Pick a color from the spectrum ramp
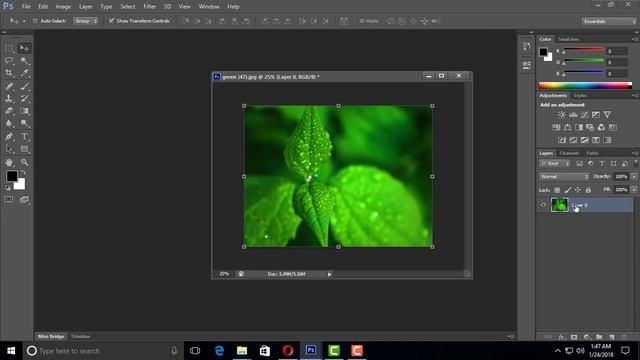Viewport: 640px width, 360px height. tap(585, 85)
